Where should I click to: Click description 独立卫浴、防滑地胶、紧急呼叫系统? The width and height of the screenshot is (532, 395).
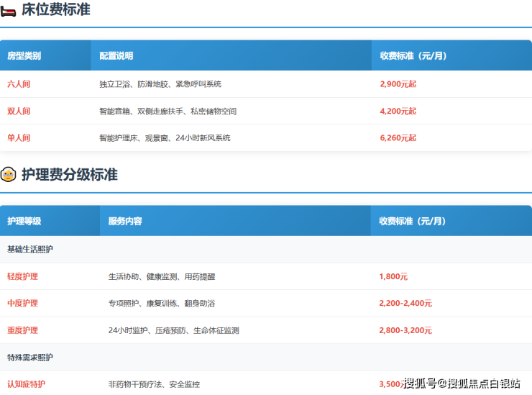click(x=160, y=84)
